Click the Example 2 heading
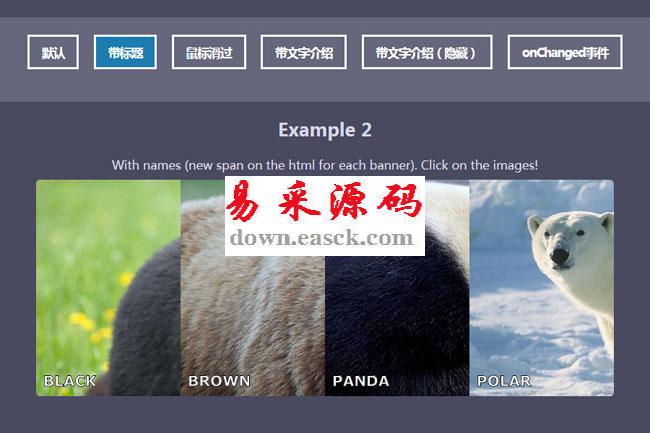This screenshot has width=650, height=433. [x=325, y=130]
